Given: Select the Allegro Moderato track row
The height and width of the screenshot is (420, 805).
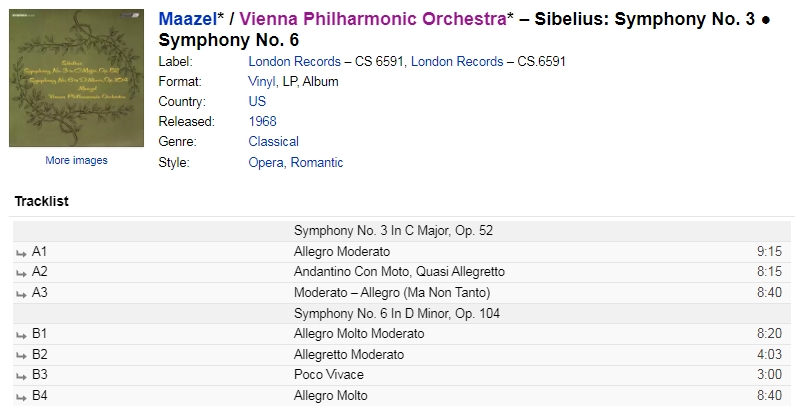Looking at the screenshot, I should pos(402,252).
